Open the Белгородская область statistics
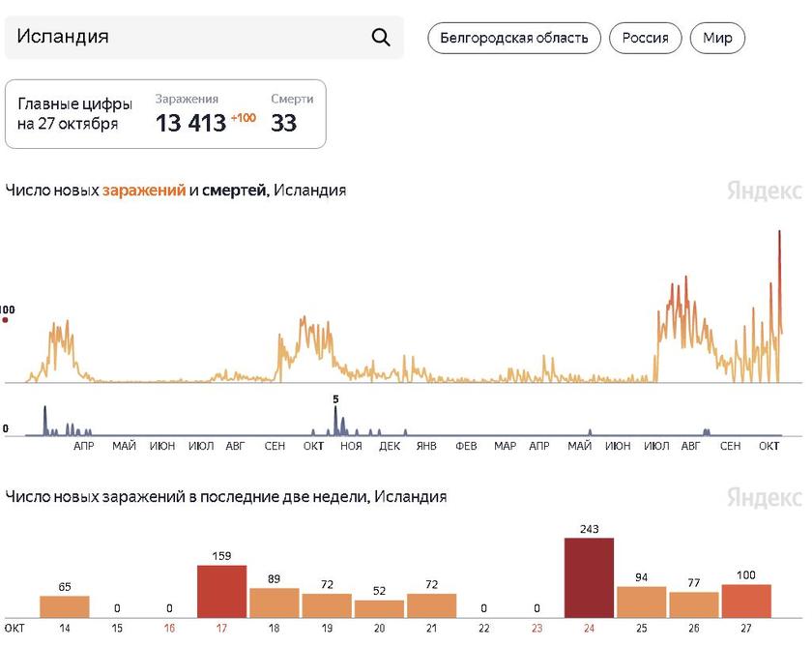Image resolution: width=812 pixels, height=647 pixels. pos(515,38)
